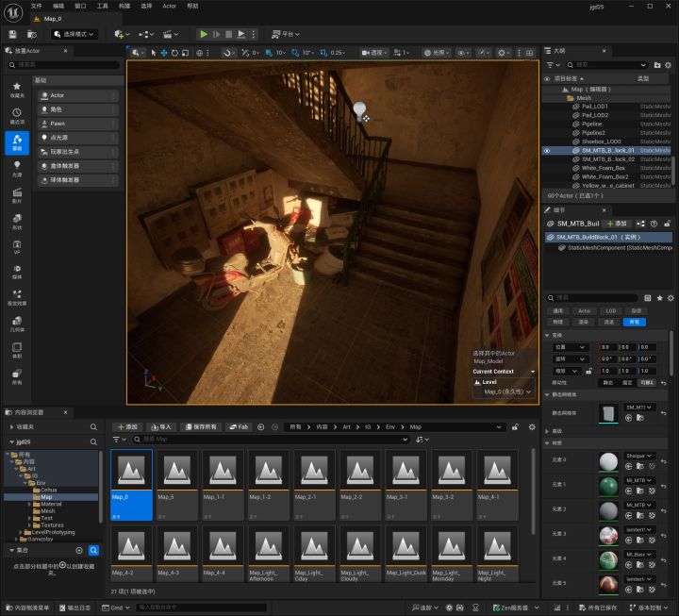
Task: Open the 构建 (Build) menu
Action: pos(124,6)
